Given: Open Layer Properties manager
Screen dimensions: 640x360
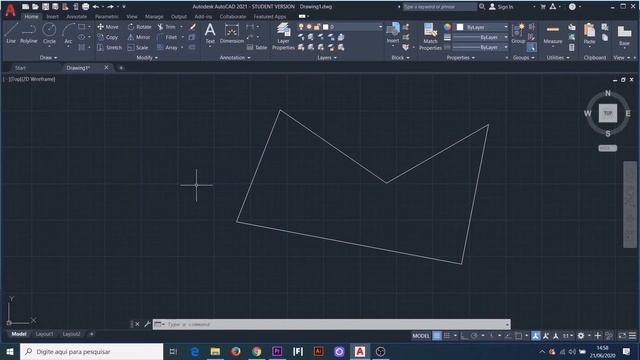Looking at the screenshot, I should tap(283, 36).
